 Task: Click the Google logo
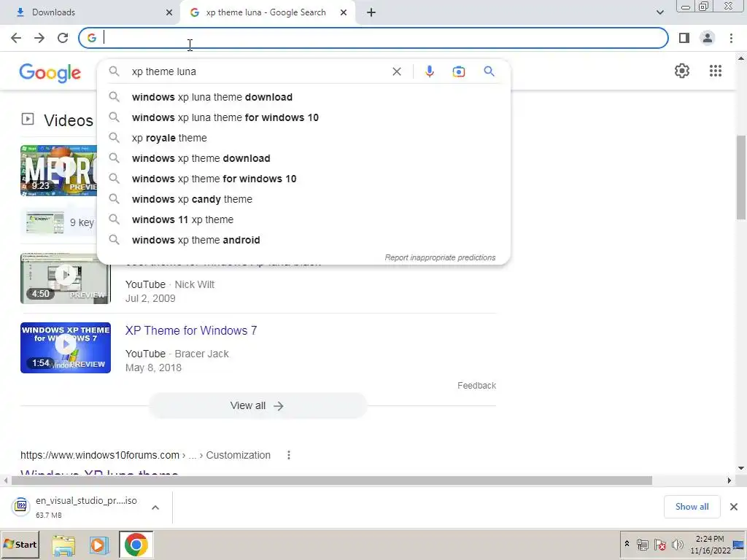(x=50, y=73)
